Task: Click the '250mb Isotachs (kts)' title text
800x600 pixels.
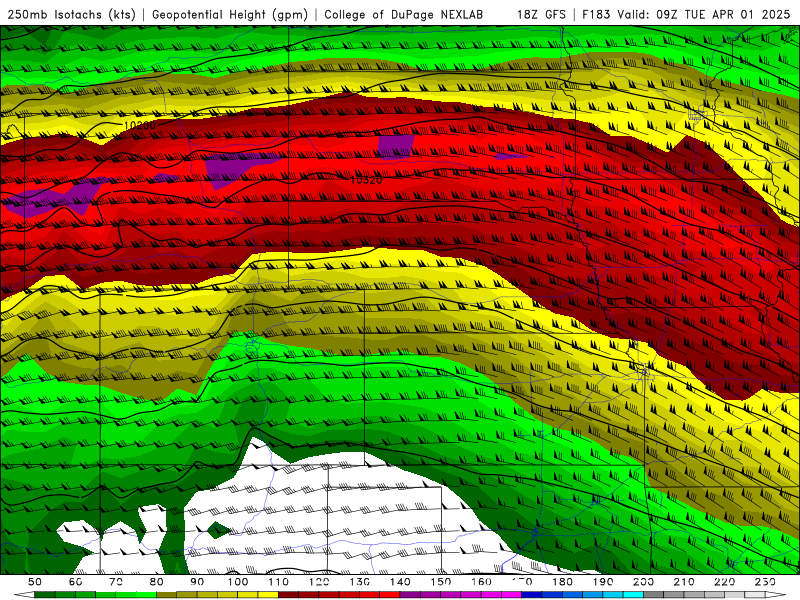Action: [71, 14]
